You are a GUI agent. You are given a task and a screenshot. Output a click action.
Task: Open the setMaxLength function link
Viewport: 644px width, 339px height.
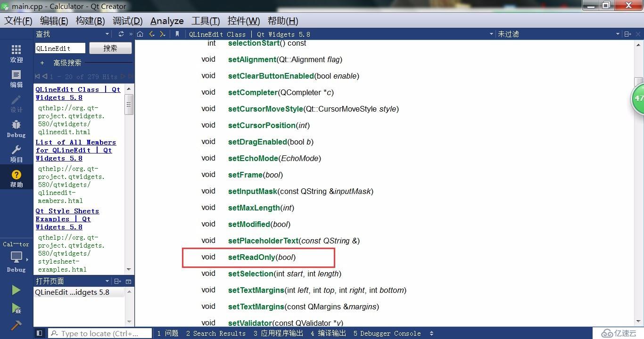tap(255, 208)
